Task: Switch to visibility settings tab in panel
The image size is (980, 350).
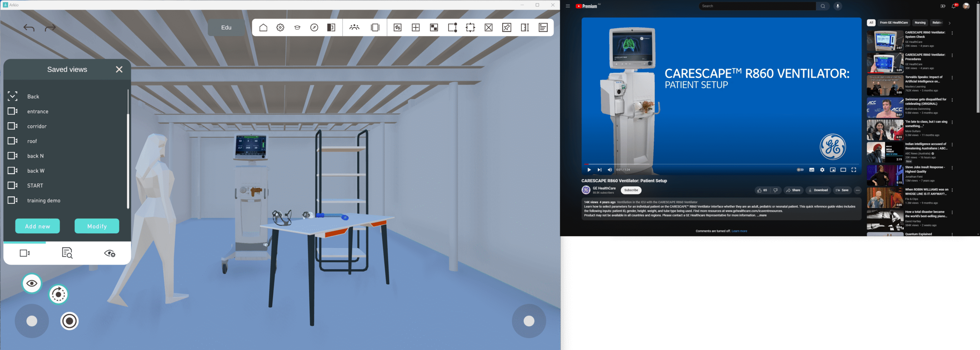Action: 110,253
